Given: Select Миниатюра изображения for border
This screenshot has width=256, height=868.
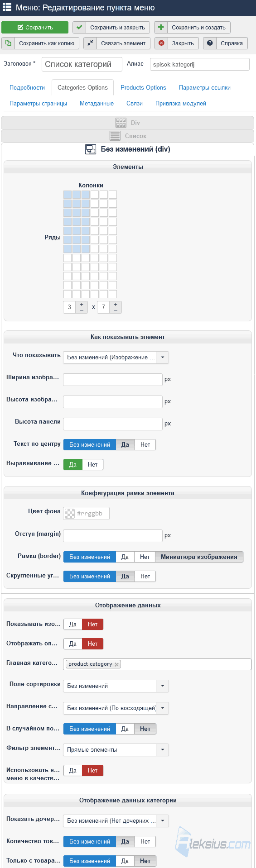Looking at the screenshot, I should coord(199,557).
